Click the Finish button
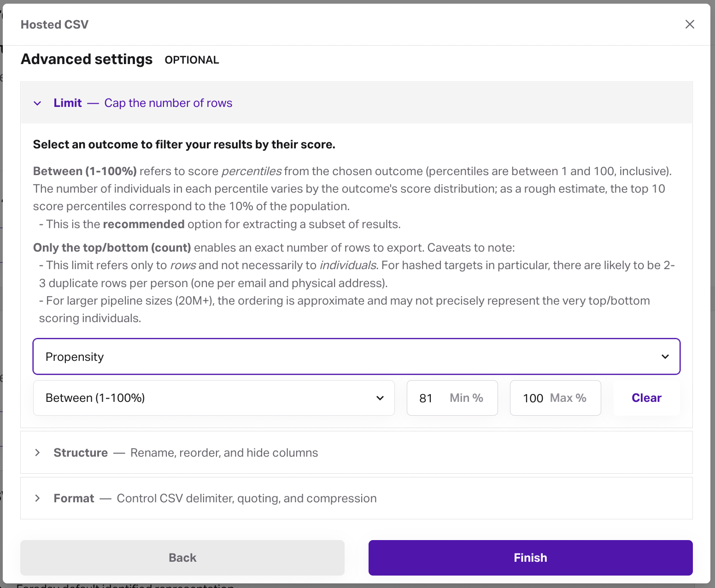 point(530,558)
